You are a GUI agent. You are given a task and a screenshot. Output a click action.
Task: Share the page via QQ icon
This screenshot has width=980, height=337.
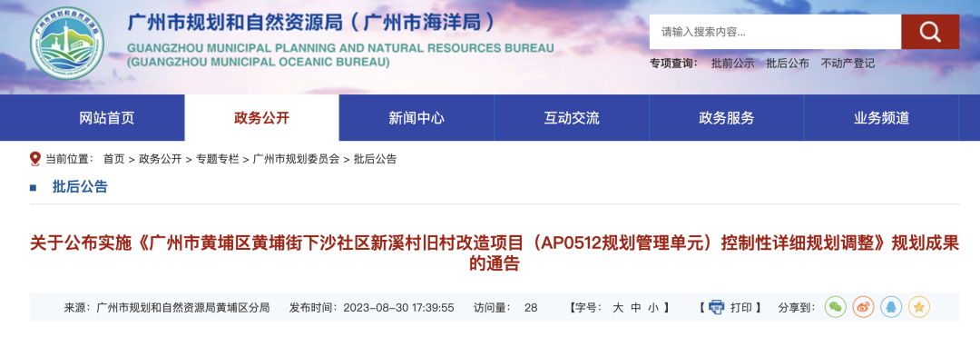(x=891, y=307)
